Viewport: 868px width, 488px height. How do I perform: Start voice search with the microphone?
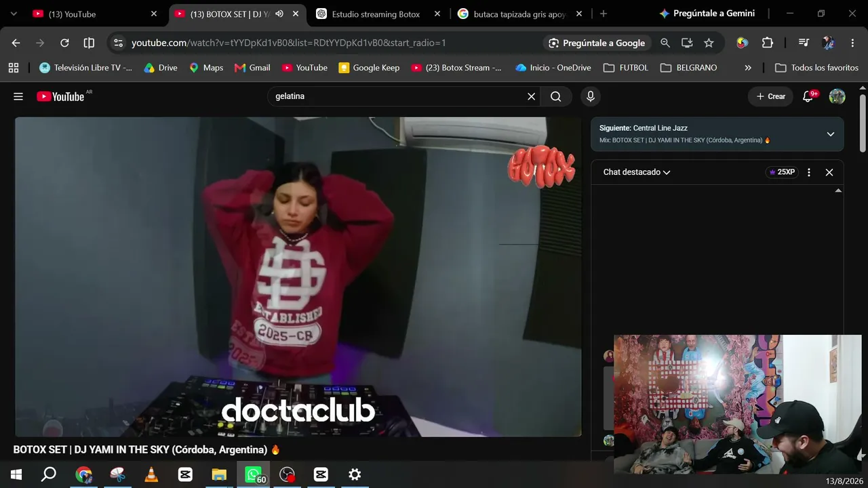click(x=591, y=96)
